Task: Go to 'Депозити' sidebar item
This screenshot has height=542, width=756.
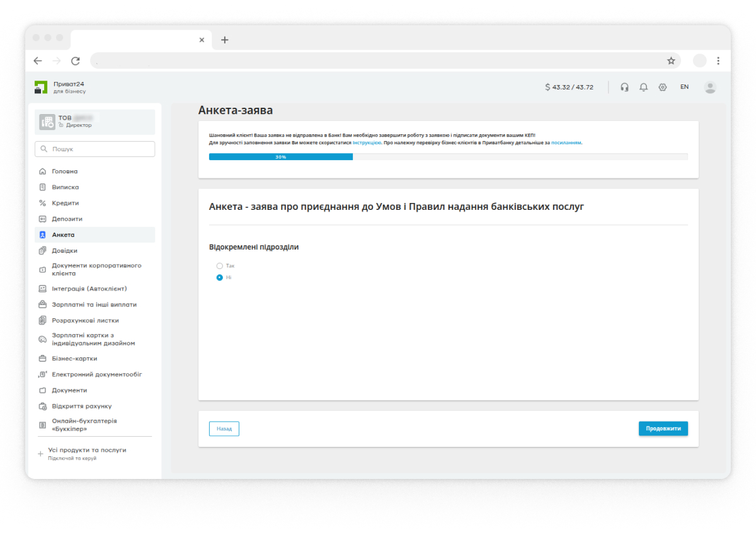Action: (x=67, y=219)
